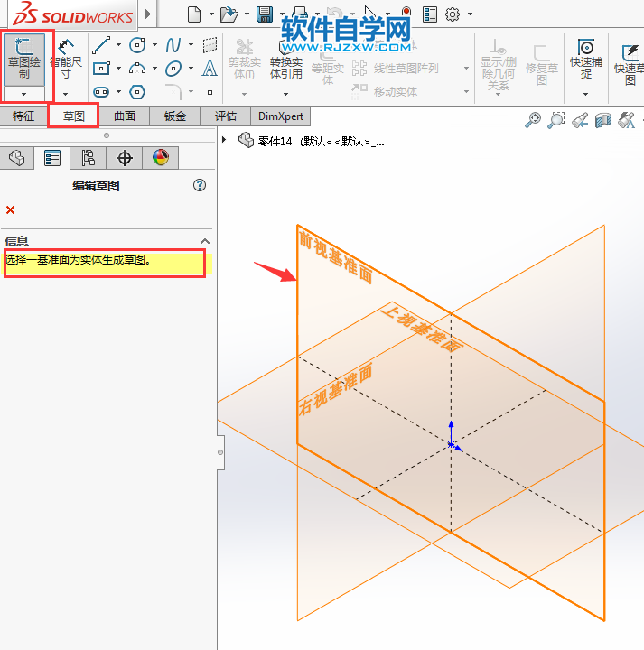Image resolution: width=644 pixels, height=650 pixels.
Task: Cancel sketch editing with red X
Action: (11, 209)
